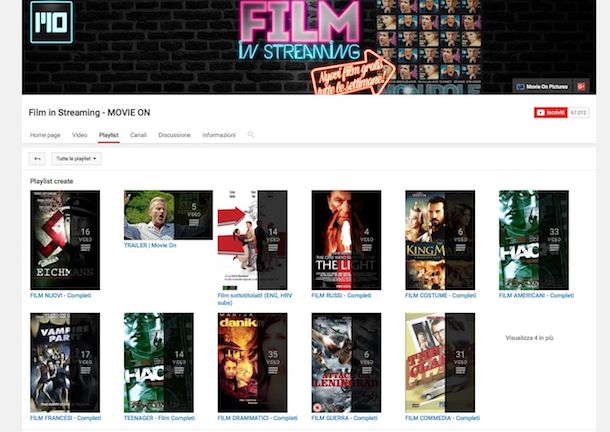Open the TRAILER playlist thumbnail
This screenshot has height=432, width=610.
[168, 215]
